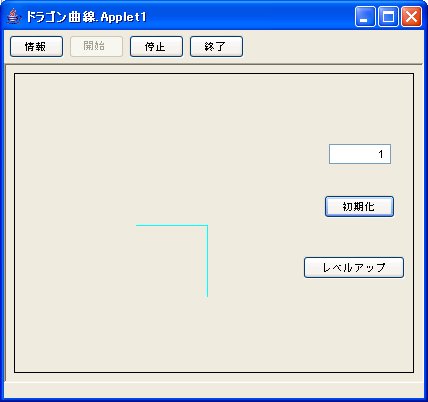Reset the curve with 初期化 button
This screenshot has width=428, height=402.
359,207
